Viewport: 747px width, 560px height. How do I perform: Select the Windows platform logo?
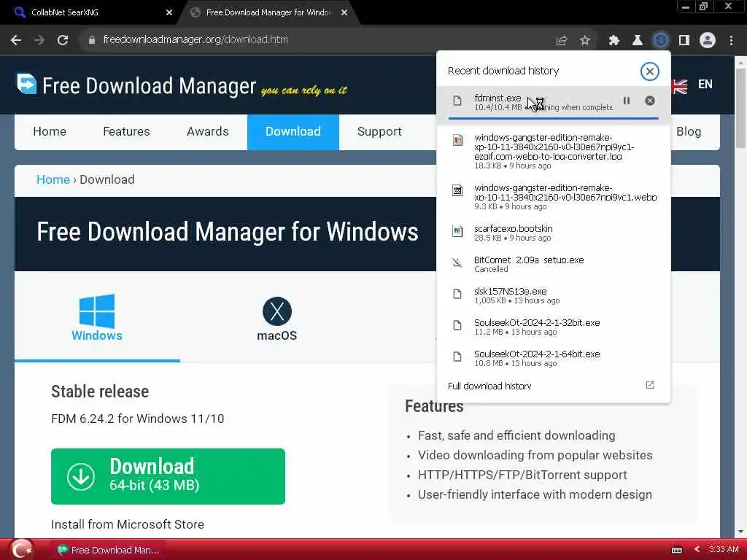[97, 311]
